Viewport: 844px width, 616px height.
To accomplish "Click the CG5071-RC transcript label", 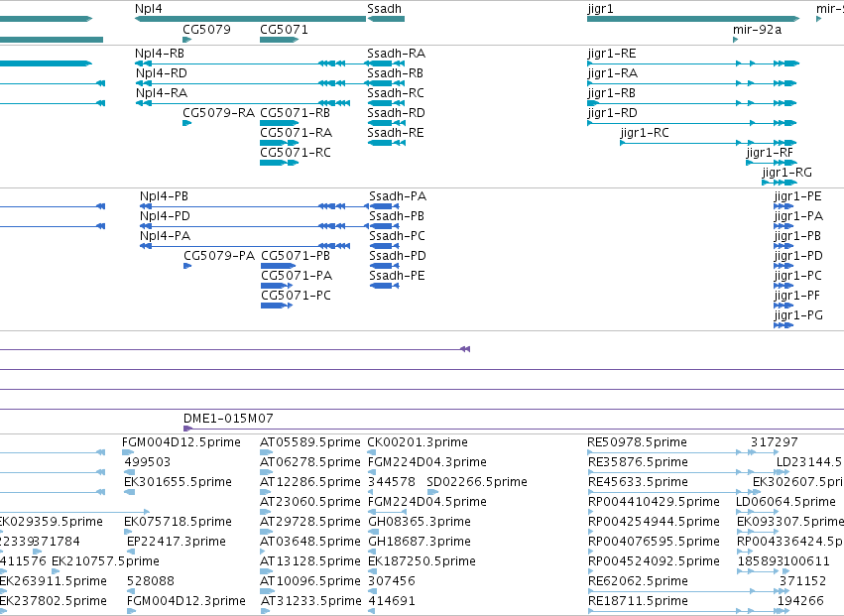I will click(296, 153).
